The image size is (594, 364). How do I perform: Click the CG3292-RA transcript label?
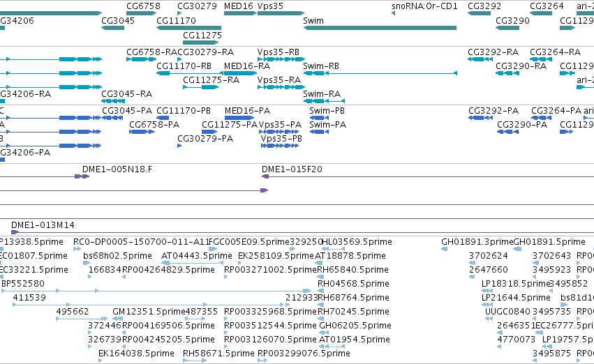(493, 52)
